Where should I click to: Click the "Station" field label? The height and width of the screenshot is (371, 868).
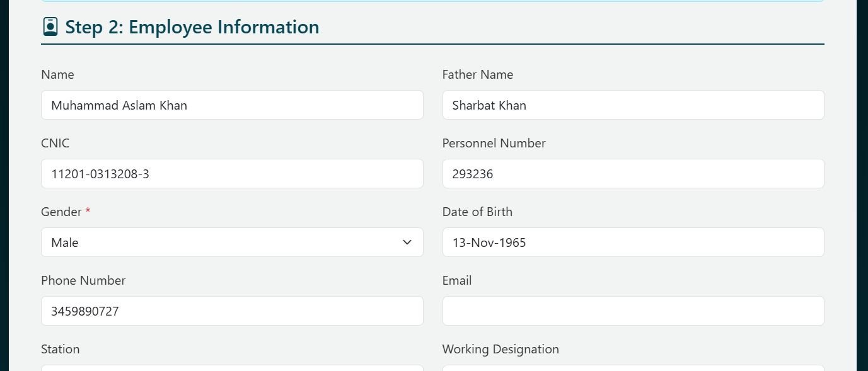tap(61, 349)
